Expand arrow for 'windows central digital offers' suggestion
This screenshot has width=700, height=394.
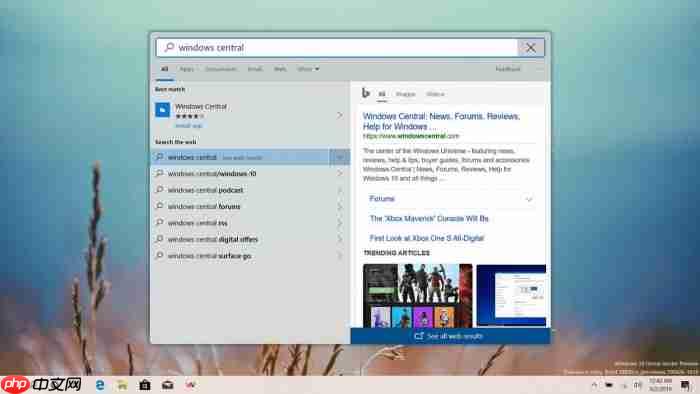340,239
